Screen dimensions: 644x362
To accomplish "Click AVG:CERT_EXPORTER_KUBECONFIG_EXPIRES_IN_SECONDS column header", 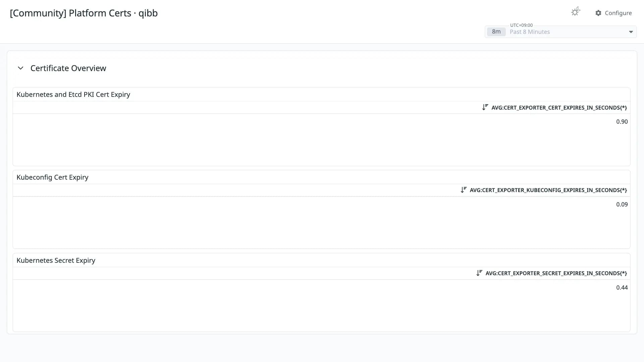I will tap(548, 190).
